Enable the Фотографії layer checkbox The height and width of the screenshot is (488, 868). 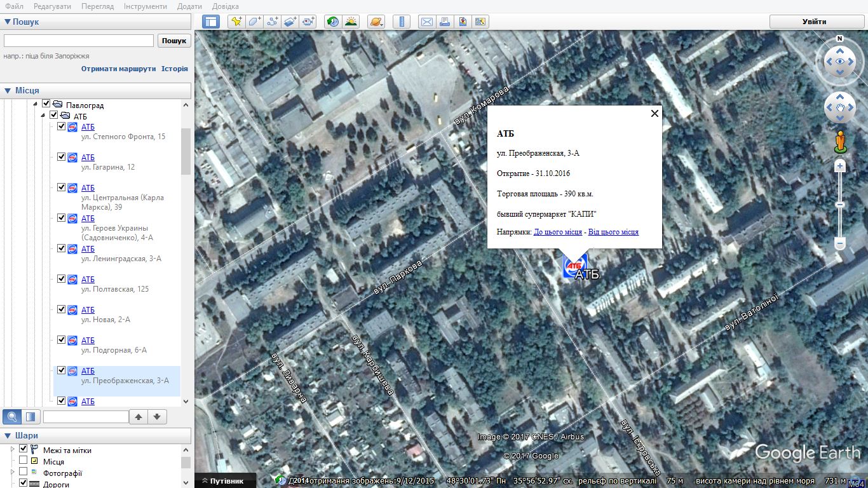[24, 472]
